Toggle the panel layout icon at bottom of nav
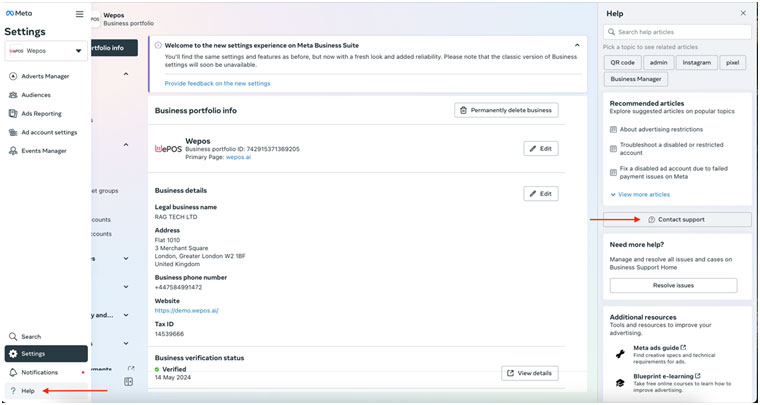 pyautogui.click(x=128, y=382)
